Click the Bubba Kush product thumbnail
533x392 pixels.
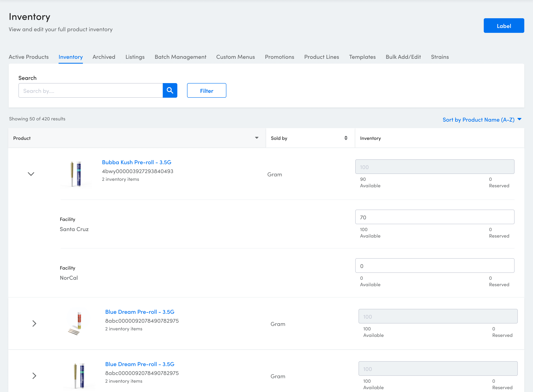pyautogui.click(x=76, y=174)
